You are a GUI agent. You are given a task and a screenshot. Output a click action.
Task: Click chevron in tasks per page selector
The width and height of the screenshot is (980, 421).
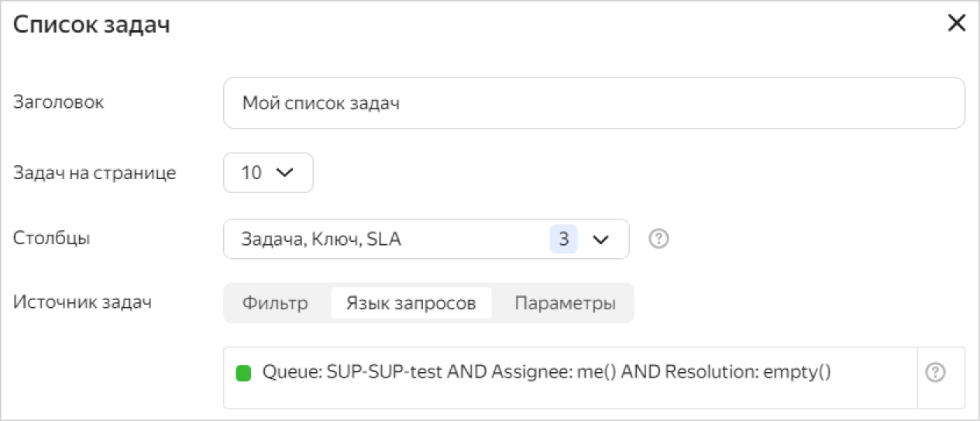point(285,173)
